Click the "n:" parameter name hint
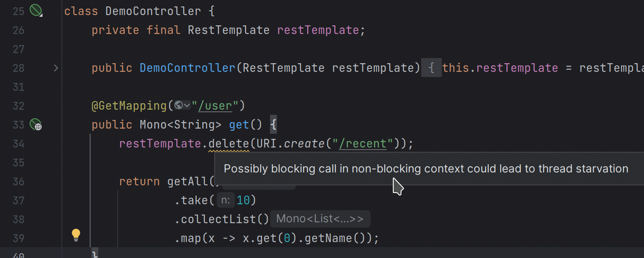 [226, 200]
